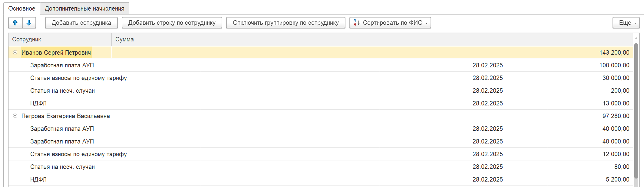Screen dimensions: 644x187
Task: Click Добавить строку по сотруднику
Action: click(x=172, y=23)
